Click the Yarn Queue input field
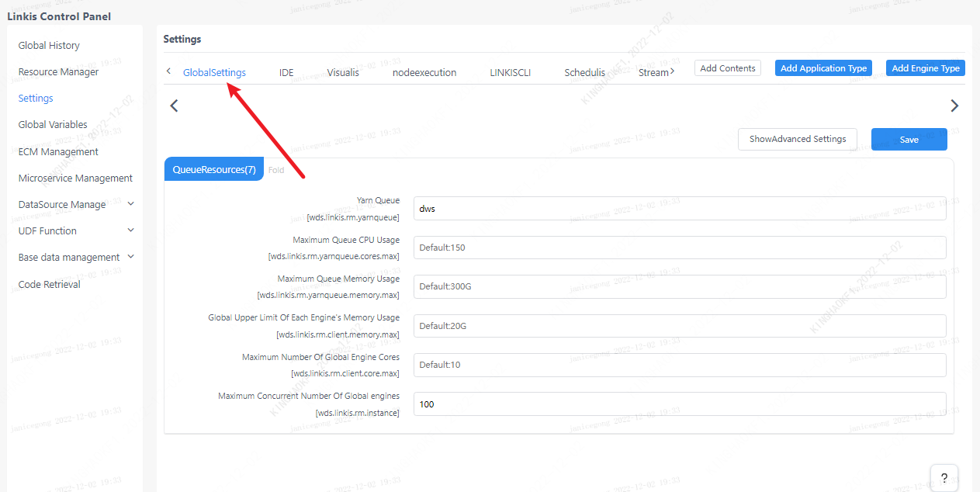The height and width of the screenshot is (492, 980). 679,209
